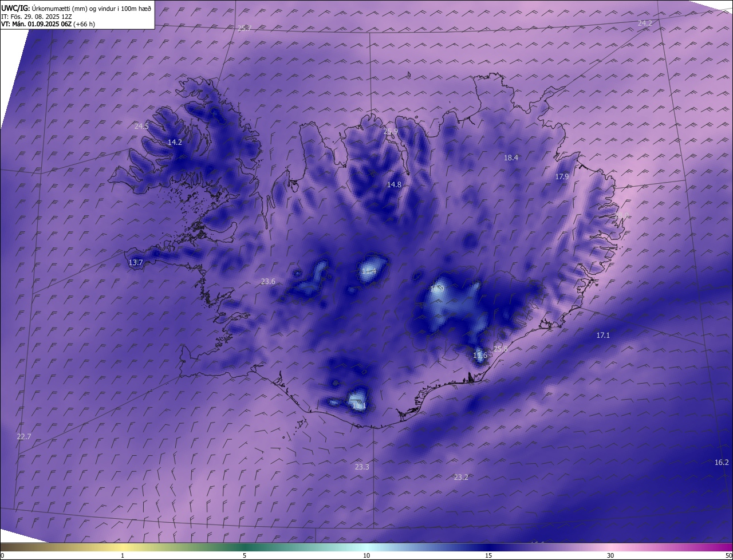Click the 24.2 value on the map

[645, 23]
